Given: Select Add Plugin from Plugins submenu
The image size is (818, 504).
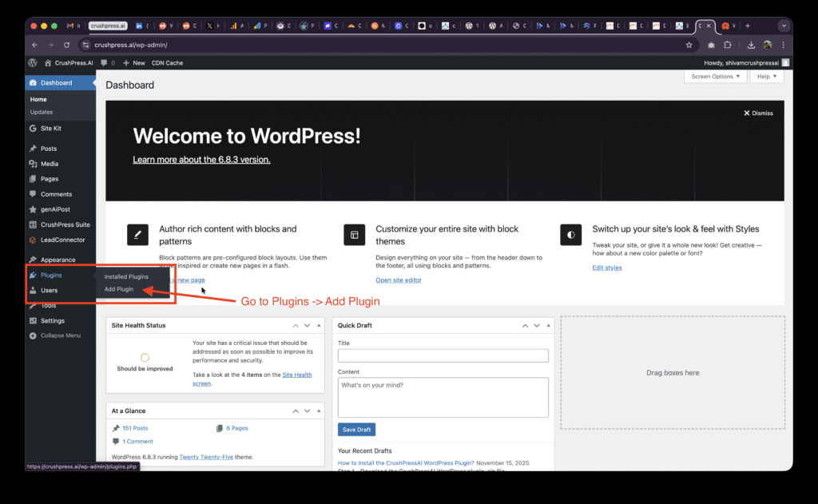Looking at the screenshot, I should 119,289.
